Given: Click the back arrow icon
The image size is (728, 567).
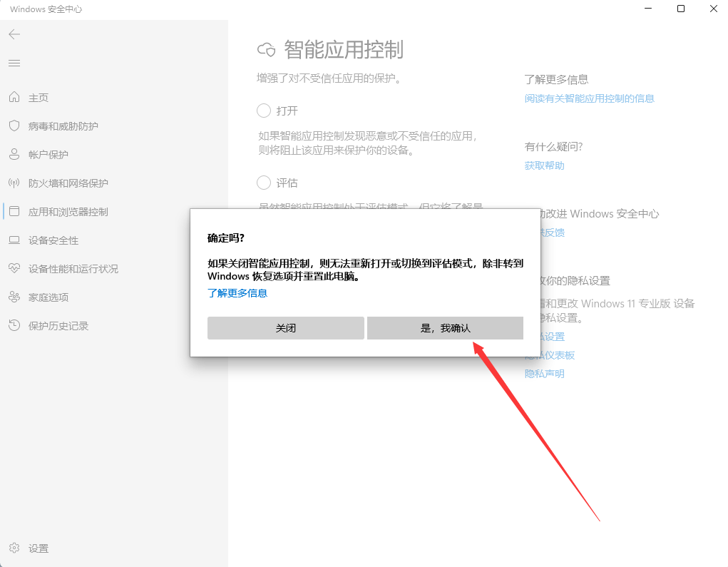Looking at the screenshot, I should point(14,34).
